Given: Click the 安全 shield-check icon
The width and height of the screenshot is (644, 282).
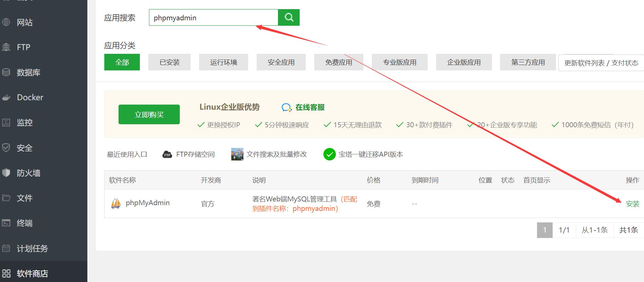Looking at the screenshot, I should [x=6, y=148].
